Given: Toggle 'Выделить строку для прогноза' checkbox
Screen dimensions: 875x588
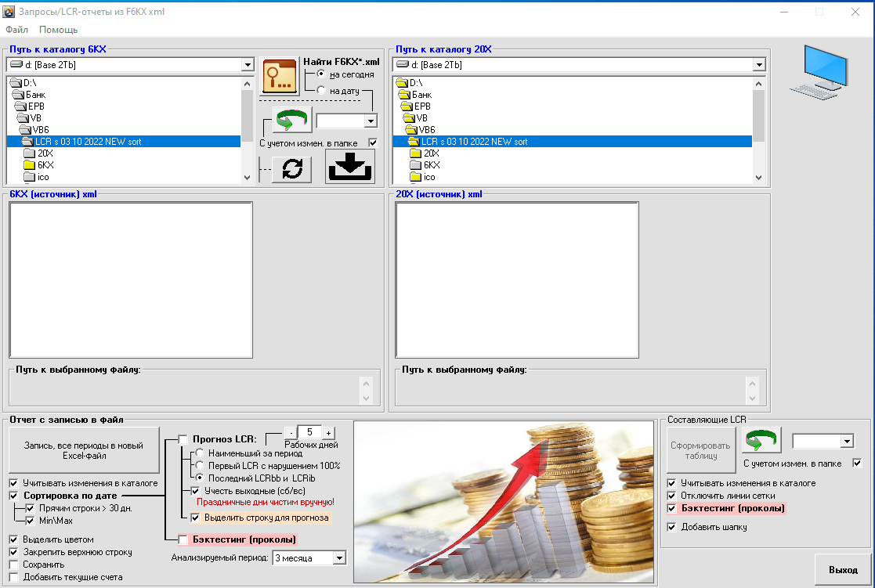Looking at the screenshot, I should point(195,518).
